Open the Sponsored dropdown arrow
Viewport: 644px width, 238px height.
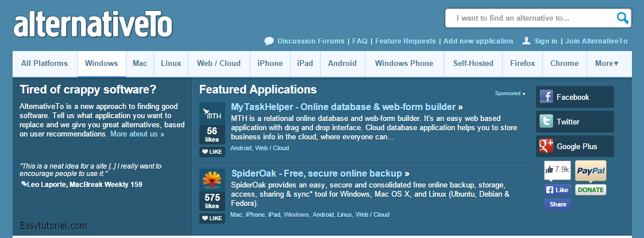click(524, 94)
